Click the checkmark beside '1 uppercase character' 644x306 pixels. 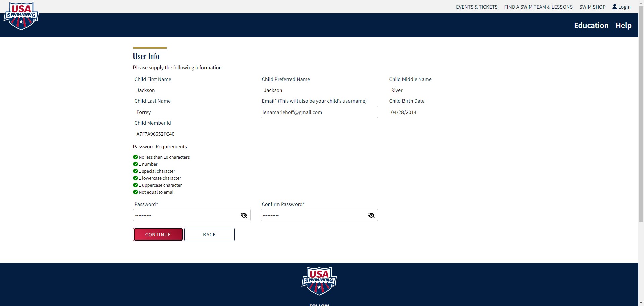coord(135,185)
